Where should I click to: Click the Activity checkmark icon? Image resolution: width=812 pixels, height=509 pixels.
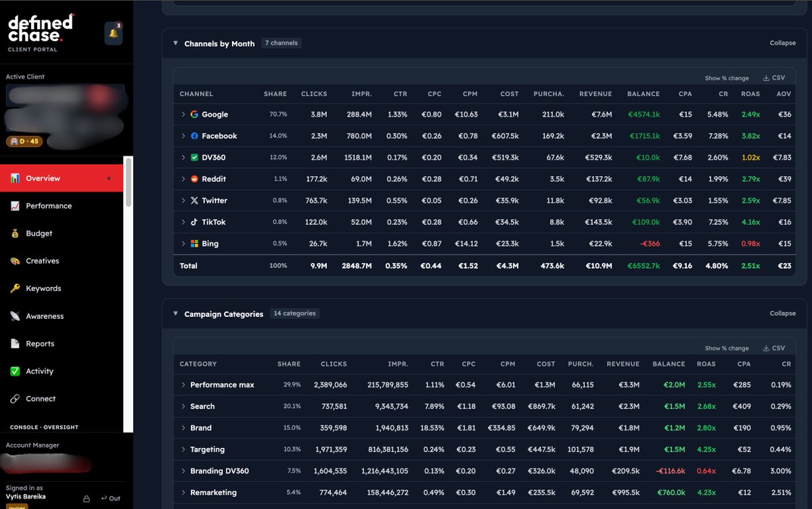pos(15,371)
